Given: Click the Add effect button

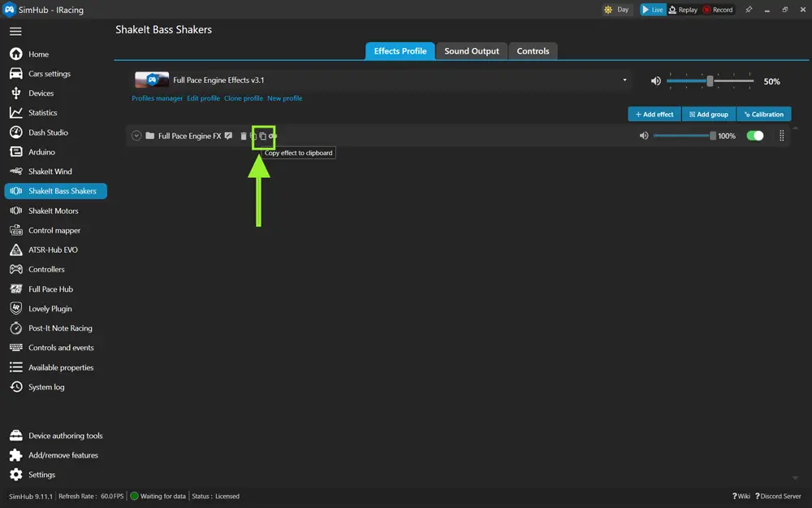Looking at the screenshot, I should coord(654,115).
